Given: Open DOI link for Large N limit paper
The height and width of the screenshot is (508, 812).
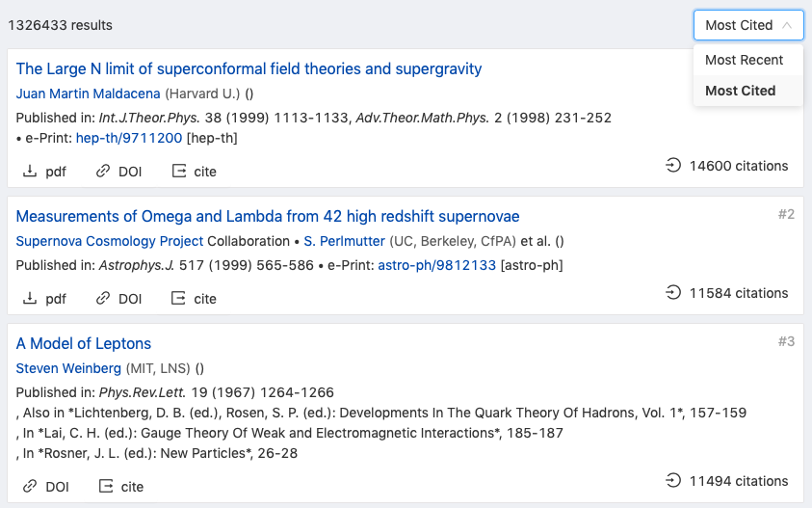Looking at the screenshot, I should [x=118, y=172].
